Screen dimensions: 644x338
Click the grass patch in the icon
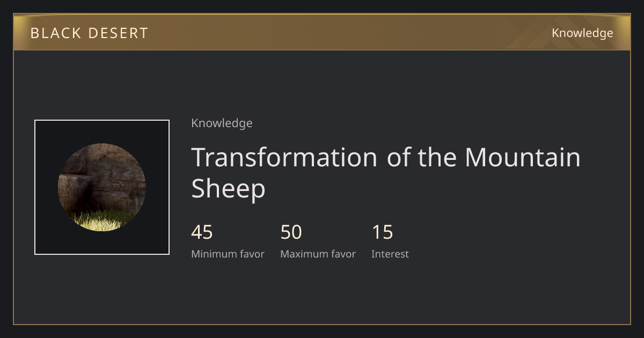(x=103, y=220)
